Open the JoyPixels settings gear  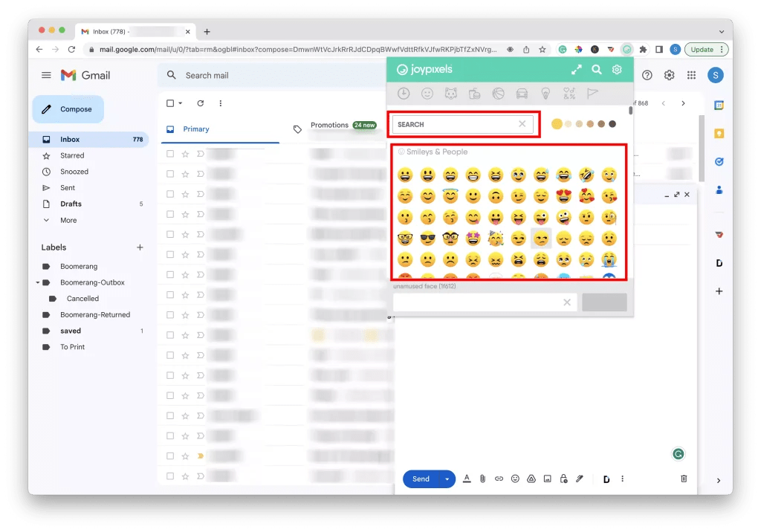point(616,69)
